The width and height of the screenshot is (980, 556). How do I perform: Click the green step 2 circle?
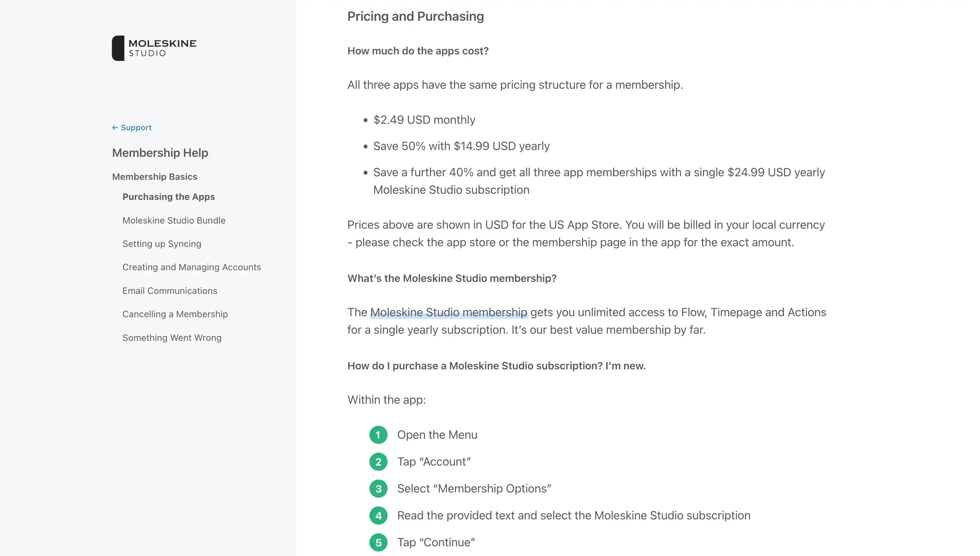378,462
